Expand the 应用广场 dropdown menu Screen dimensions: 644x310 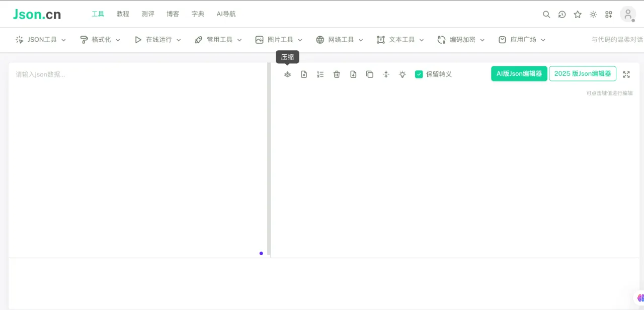522,40
